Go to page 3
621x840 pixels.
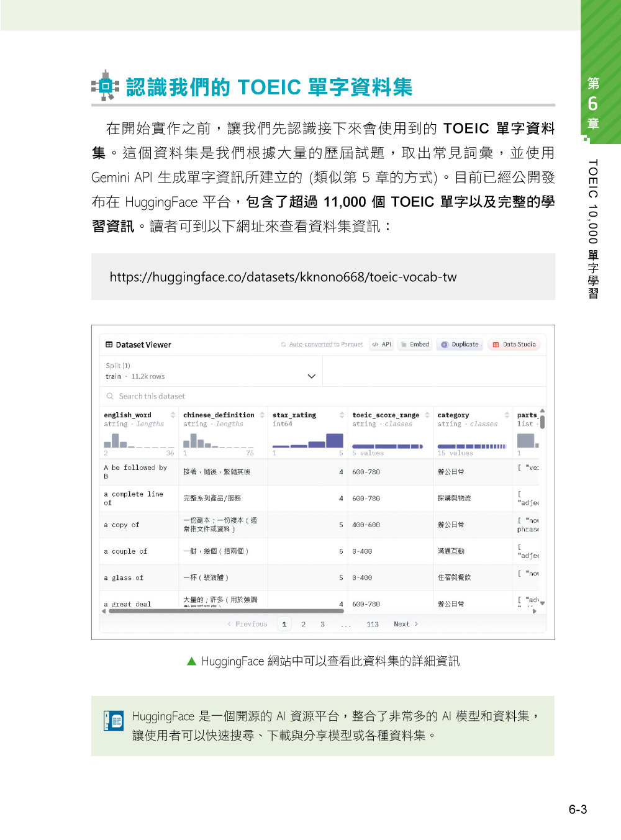tap(322, 624)
